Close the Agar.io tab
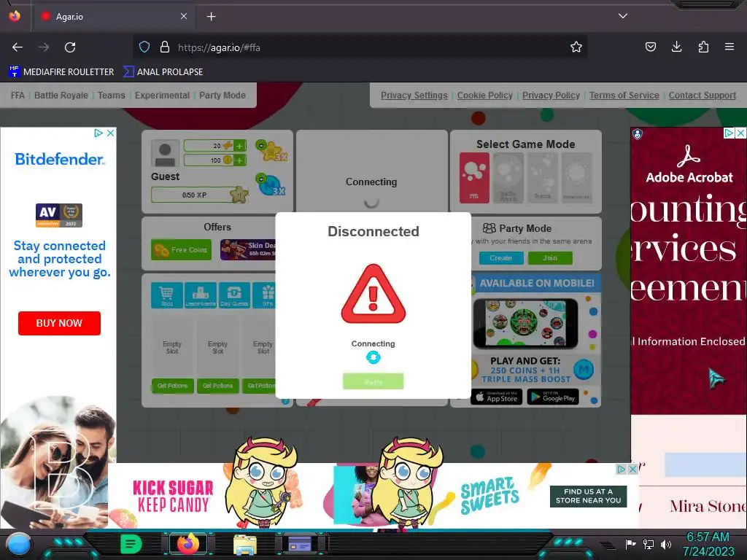747x560 pixels. (x=184, y=16)
